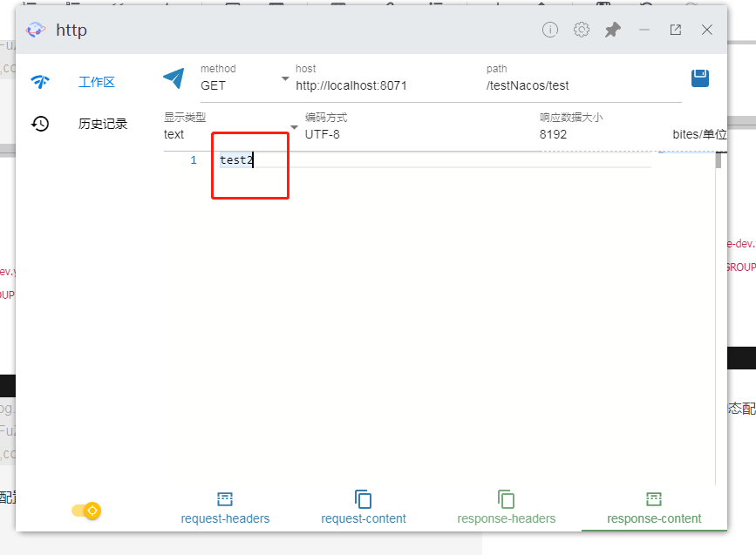Pin the window with pushpin icon

613,30
